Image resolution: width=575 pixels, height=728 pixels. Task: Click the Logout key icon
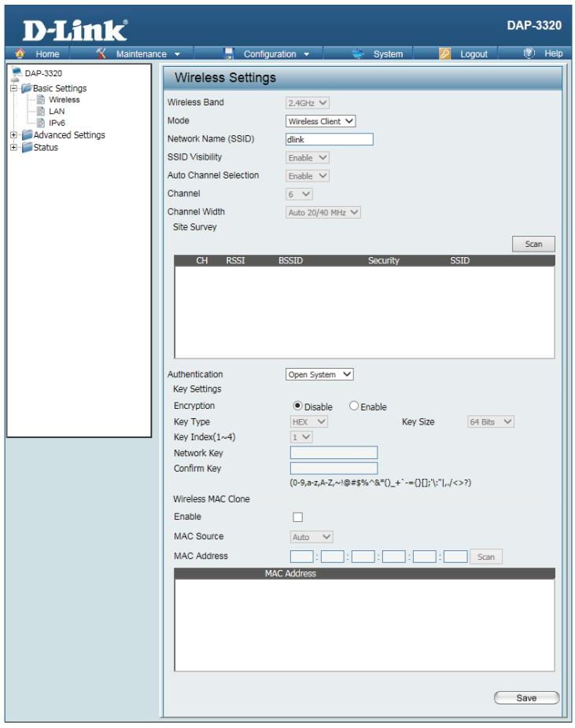pyautogui.click(x=444, y=54)
